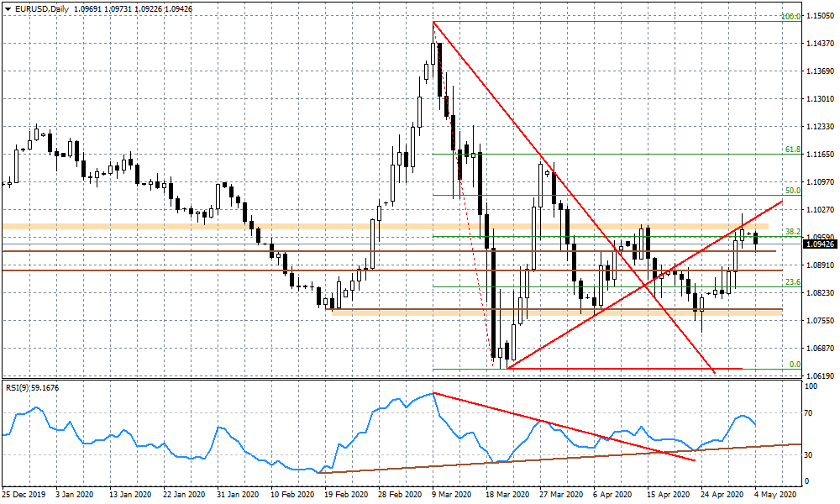Click the Fibonacci 50.0 level label
Viewport: 840px width, 504px height.
793,190
